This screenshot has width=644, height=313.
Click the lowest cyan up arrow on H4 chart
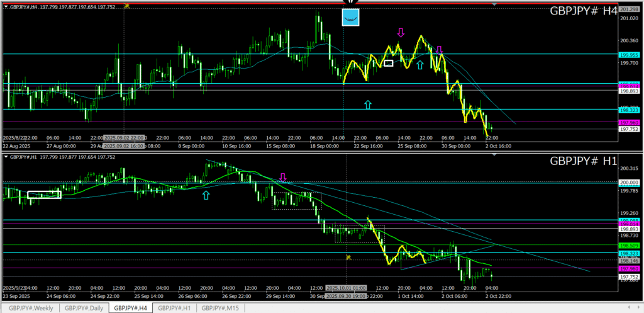click(368, 105)
